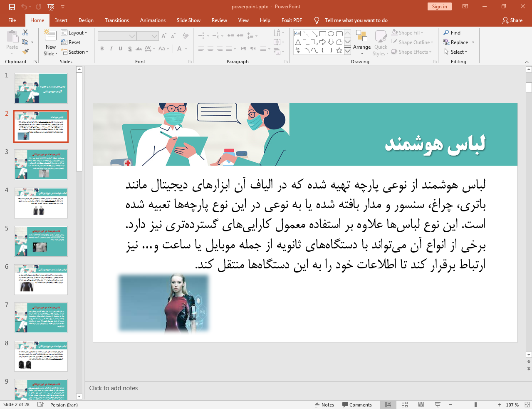Switch to the Slide Show tab
This screenshot has height=409, width=532.
tap(188, 20)
